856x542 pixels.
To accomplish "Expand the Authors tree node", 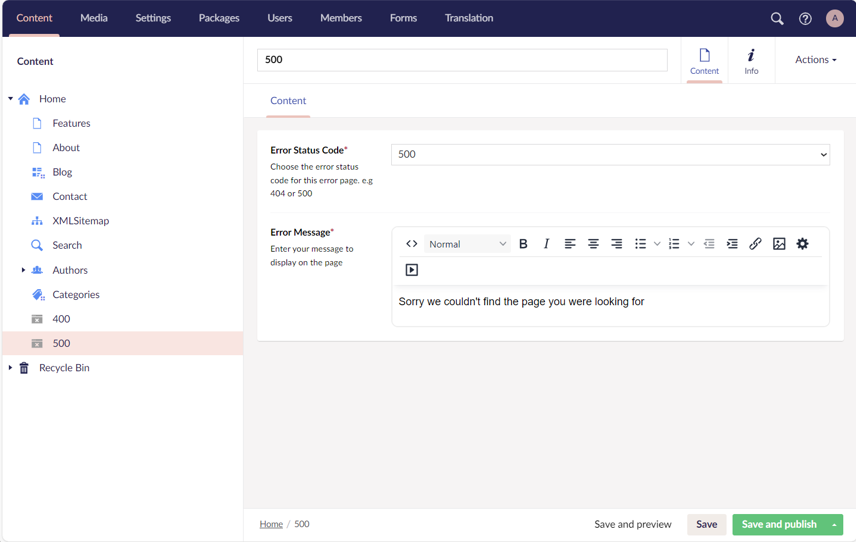I will click(x=23, y=270).
